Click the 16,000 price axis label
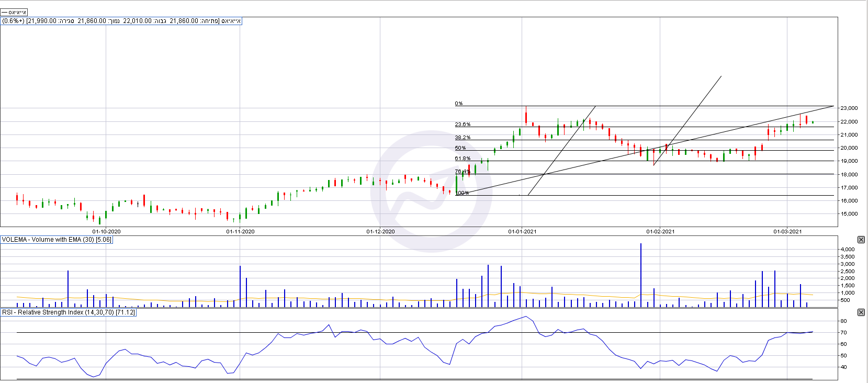Screen dimensions: 868x383 click(849, 200)
